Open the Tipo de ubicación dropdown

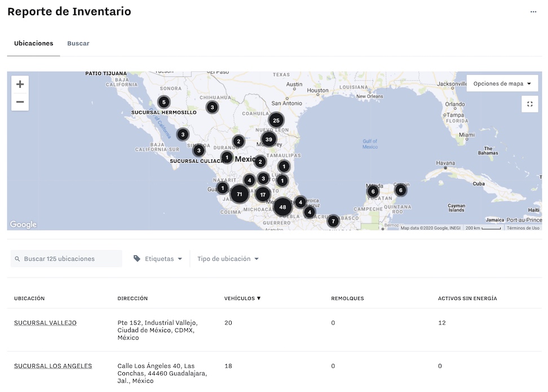pyautogui.click(x=228, y=259)
